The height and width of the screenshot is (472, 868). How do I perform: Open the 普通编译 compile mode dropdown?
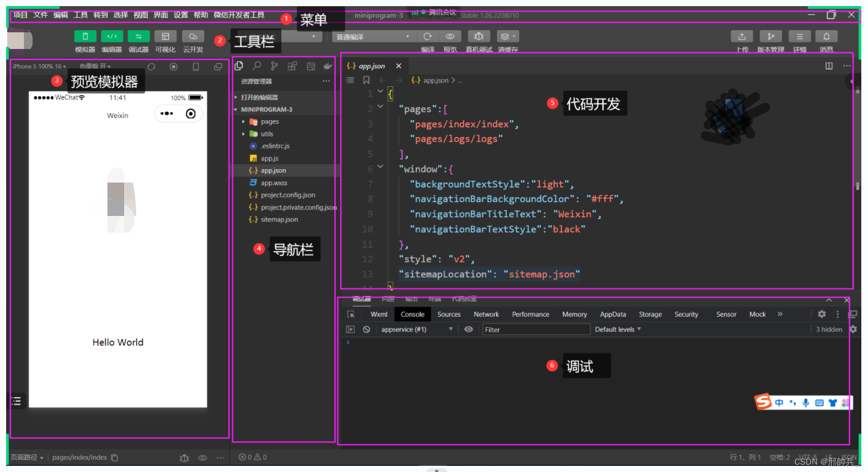(373, 36)
